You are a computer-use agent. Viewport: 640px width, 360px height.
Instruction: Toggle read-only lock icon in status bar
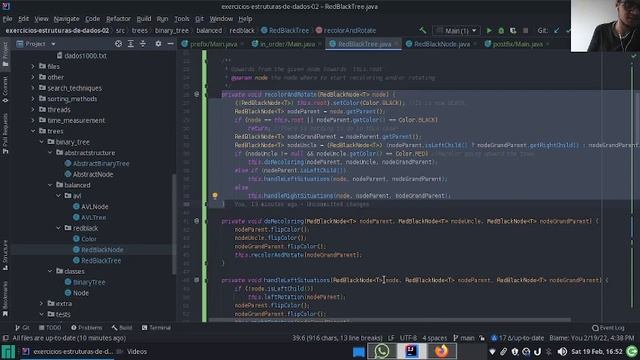[482, 338]
